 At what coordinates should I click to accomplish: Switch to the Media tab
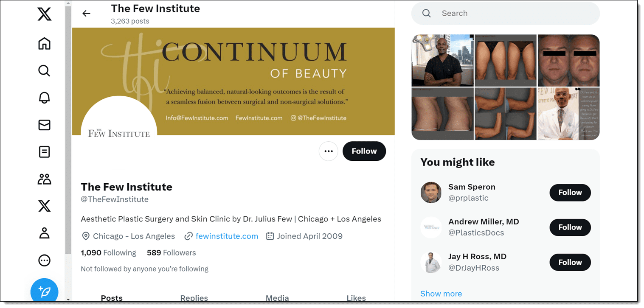click(277, 298)
